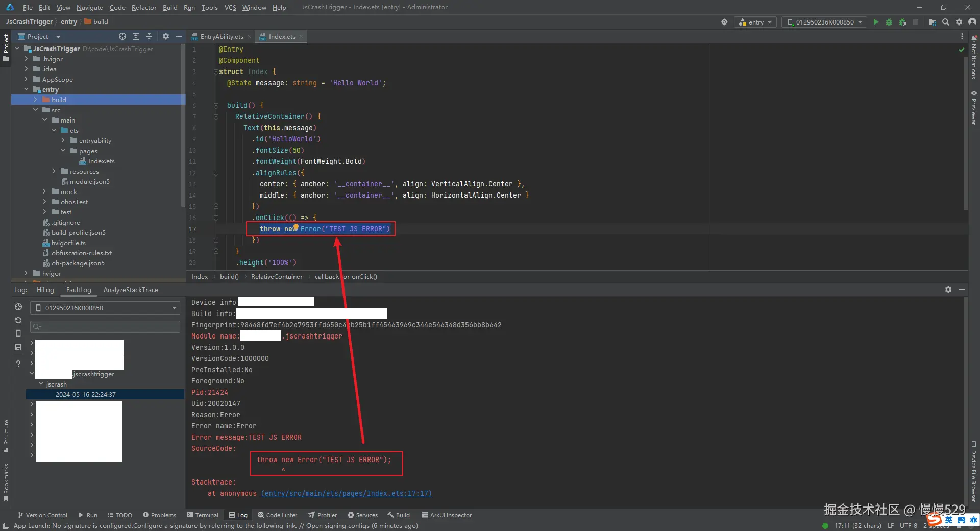Switch to the EntryAbility.ets editor tab
This screenshot has height=531, width=980.
click(220, 36)
